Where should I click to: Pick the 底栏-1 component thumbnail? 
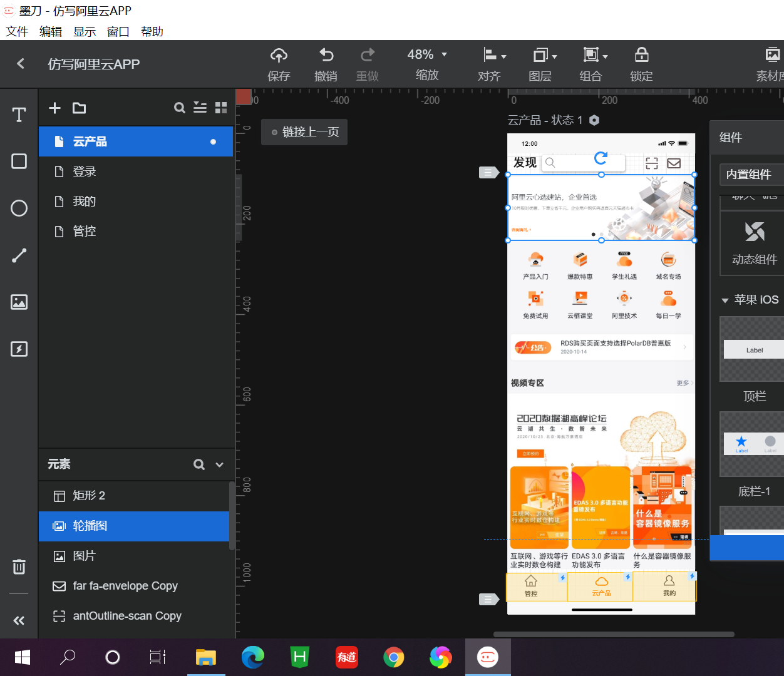tap(753, 444)
